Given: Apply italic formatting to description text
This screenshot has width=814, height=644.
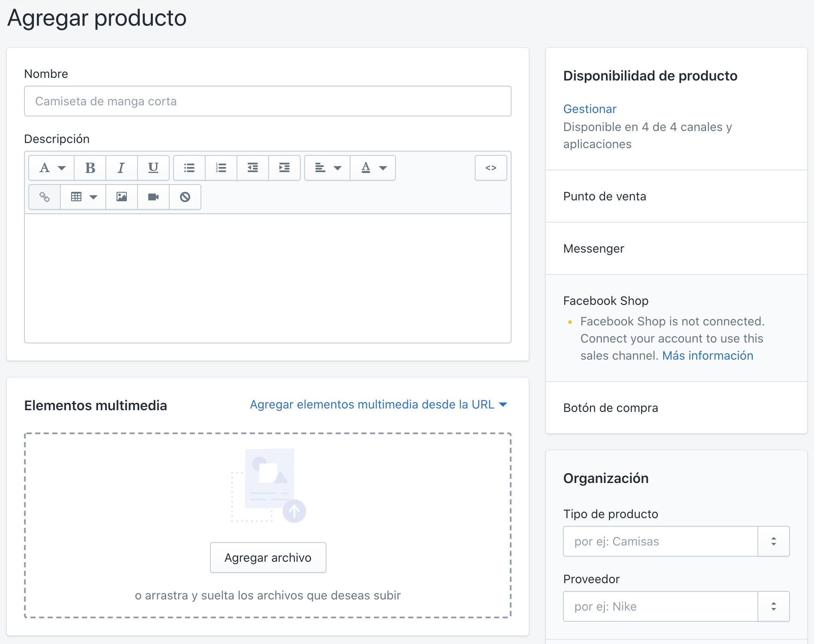Looking at the screenshot, I should coord(121,168).
